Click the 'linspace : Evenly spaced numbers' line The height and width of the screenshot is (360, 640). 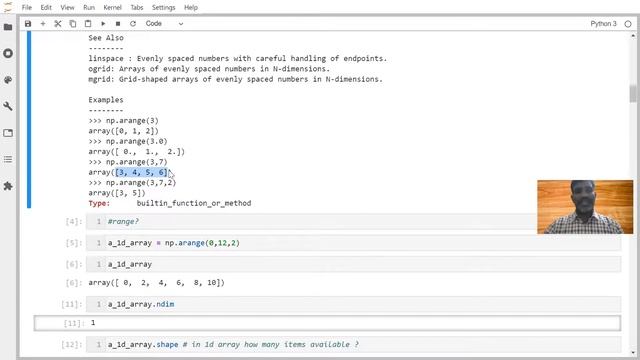238,59
